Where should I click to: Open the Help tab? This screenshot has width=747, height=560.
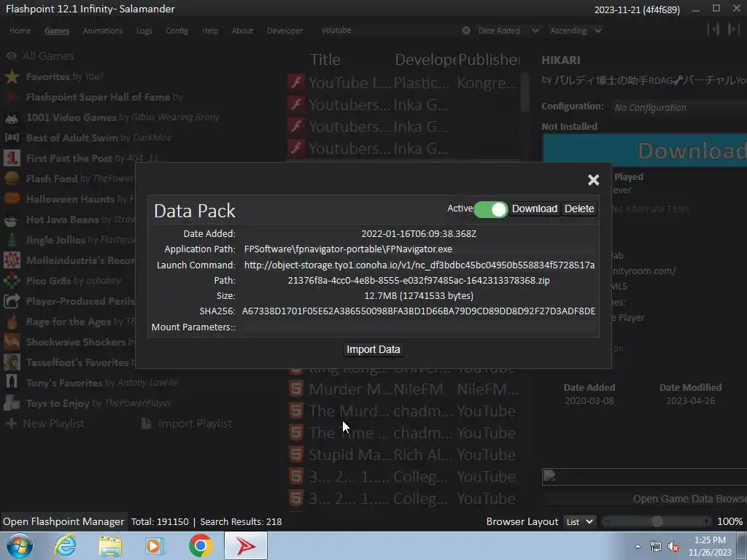point(209,31)
